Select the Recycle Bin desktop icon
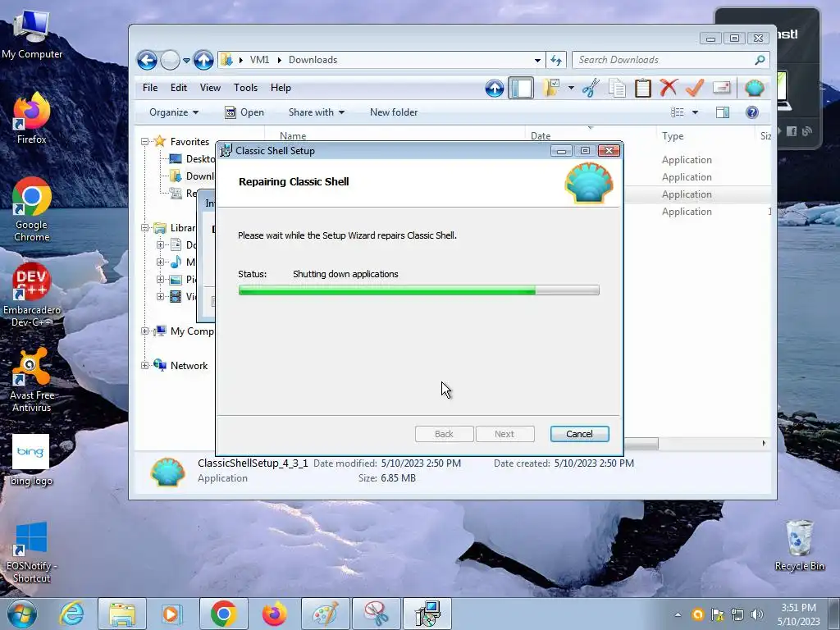Image resolution: width=840 pixels, height=630 pixels. [x=799, y=546]
